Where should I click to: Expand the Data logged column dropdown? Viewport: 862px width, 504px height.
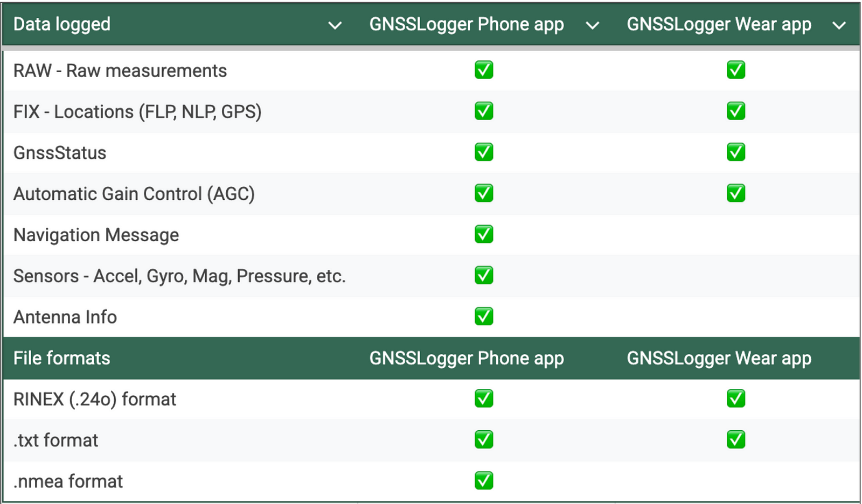(335, 25)
